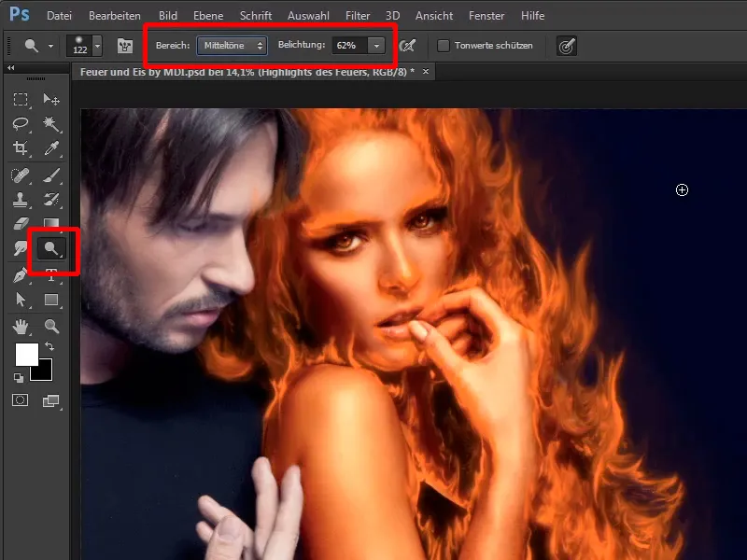Select the Eraser tool
This screenshot has width=747, height=560.
point(20,223)
